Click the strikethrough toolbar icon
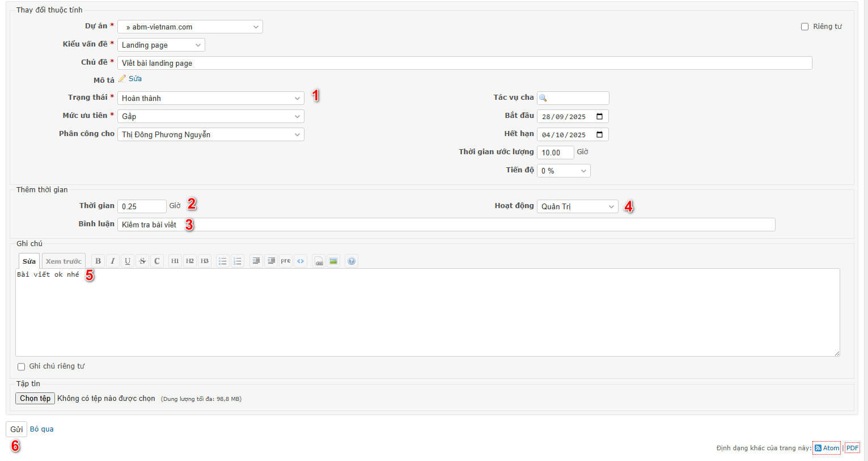 click(x=142, y=261)
